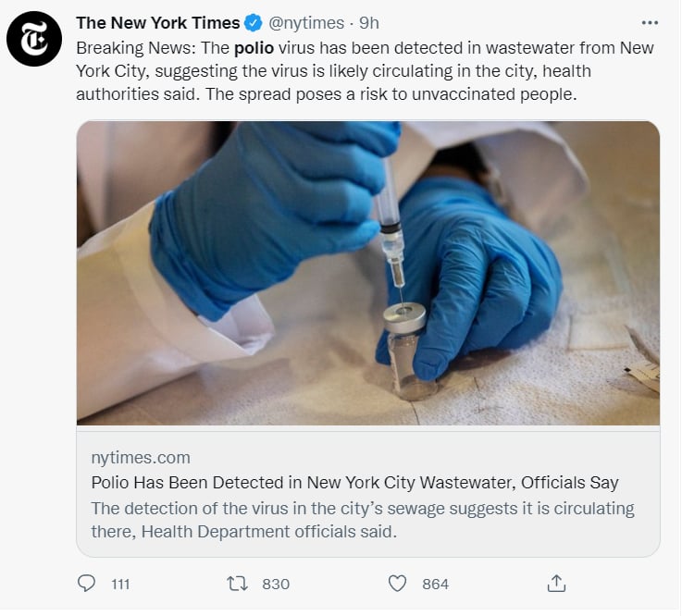Click the article description about city's sewage
Screen dimensions: 682x616
coord(363,519)
